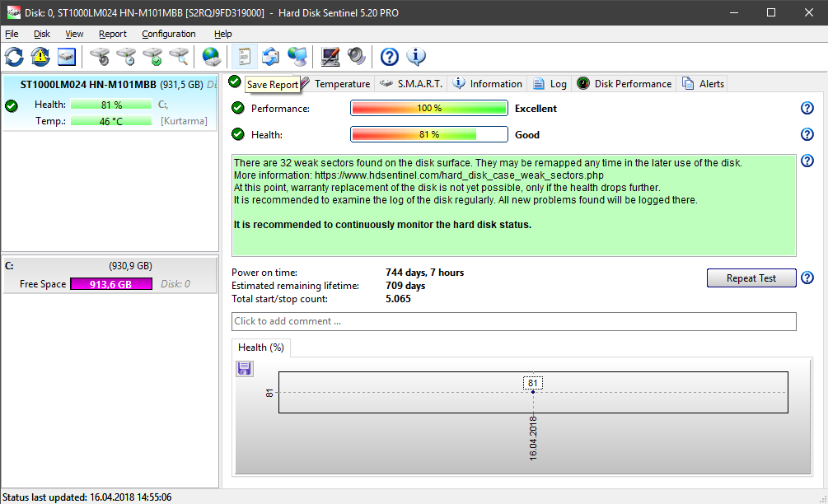Start the disk test with green checkmark icon
828x504 pixels.
152,57
